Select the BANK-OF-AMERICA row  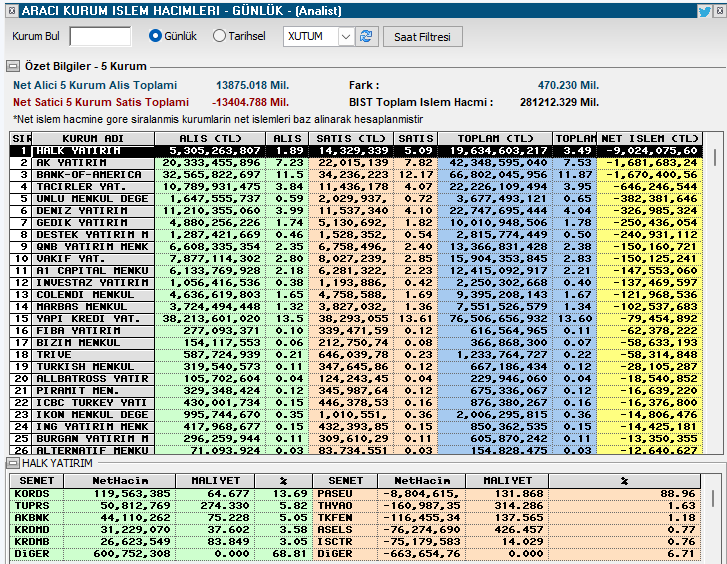[356, 174]
